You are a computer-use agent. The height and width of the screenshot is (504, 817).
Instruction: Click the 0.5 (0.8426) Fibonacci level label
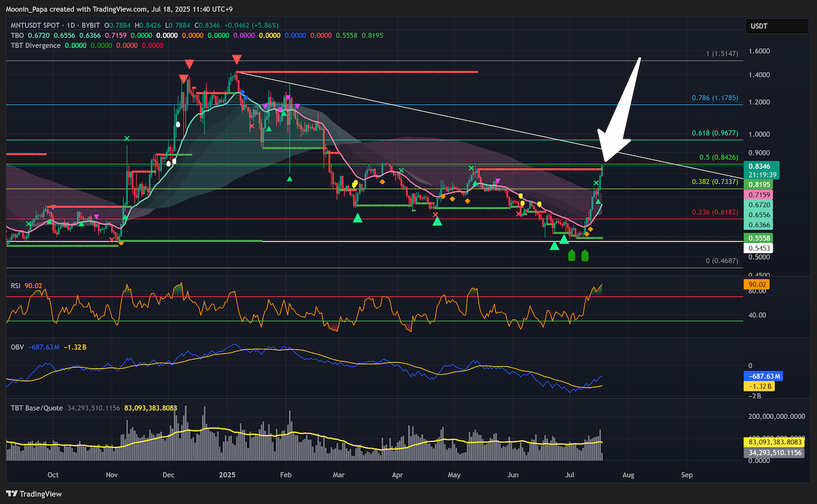pos(719,158)
